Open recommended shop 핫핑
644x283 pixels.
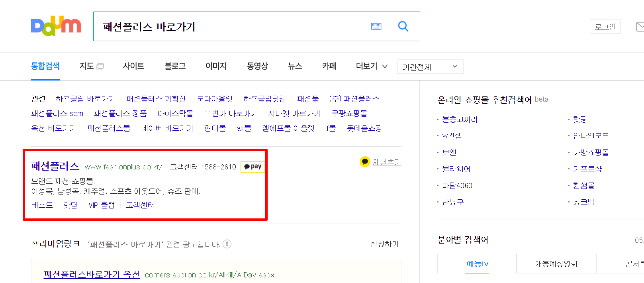click(x=580, y=120)
